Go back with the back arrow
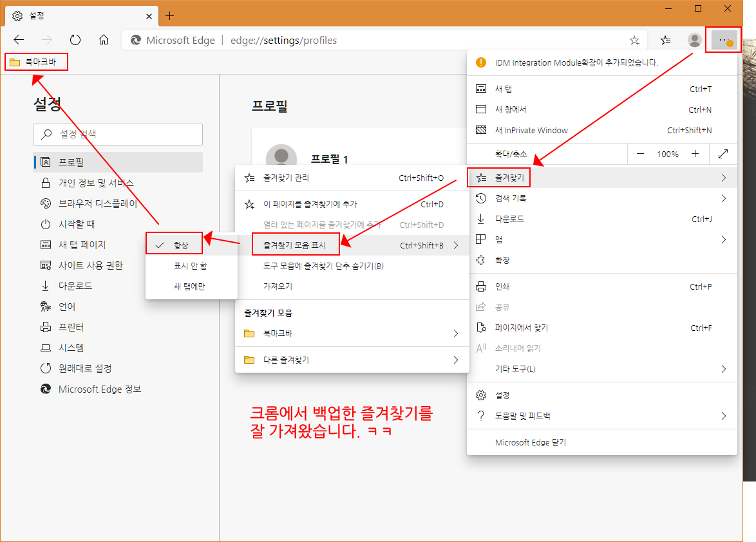Viewport: 756px width, 542px height. click(x=19, y=40)
